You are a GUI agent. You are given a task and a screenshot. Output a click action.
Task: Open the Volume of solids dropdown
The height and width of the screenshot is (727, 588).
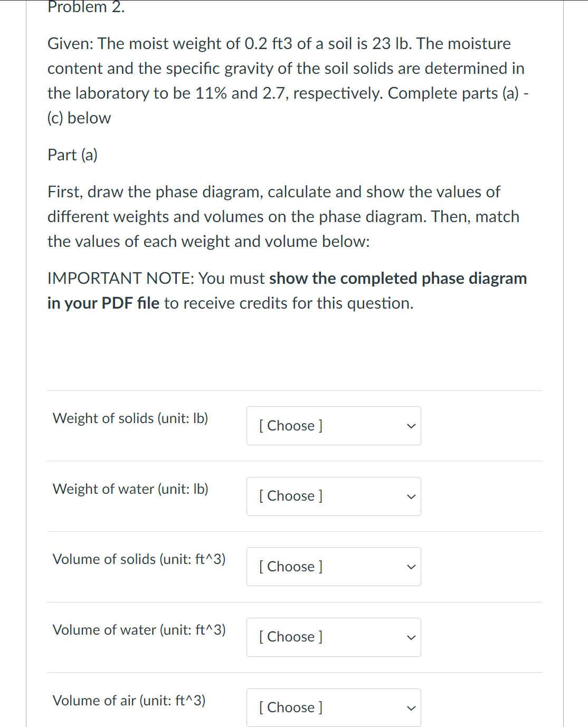click(x=333, y=567)
